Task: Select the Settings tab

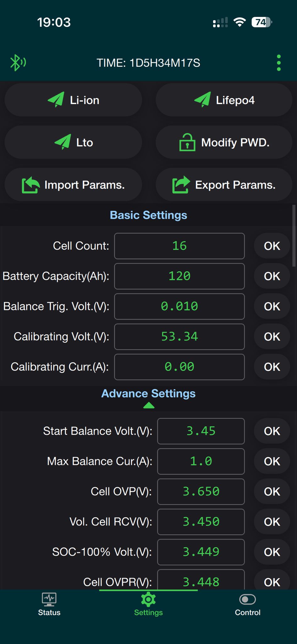Action: (148, 604)
